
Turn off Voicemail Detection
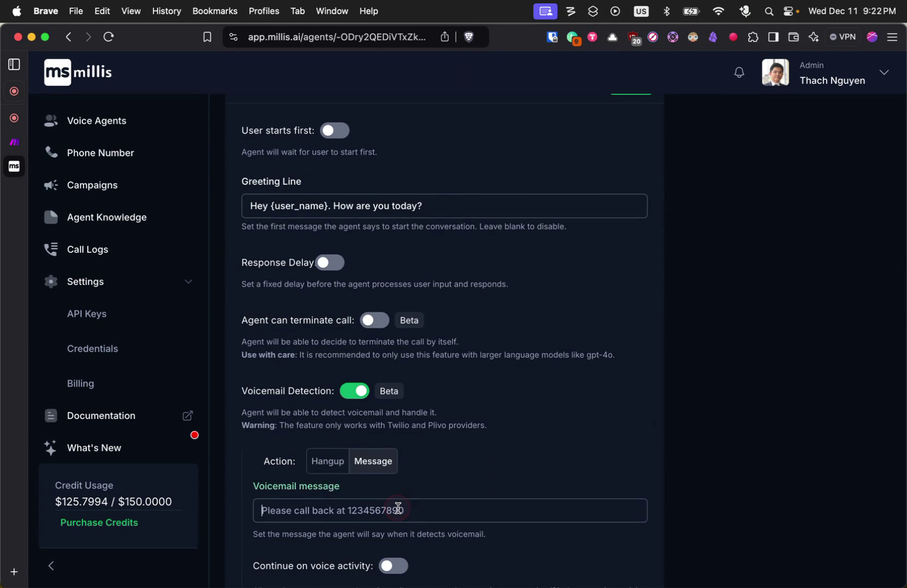coord(354,391)
